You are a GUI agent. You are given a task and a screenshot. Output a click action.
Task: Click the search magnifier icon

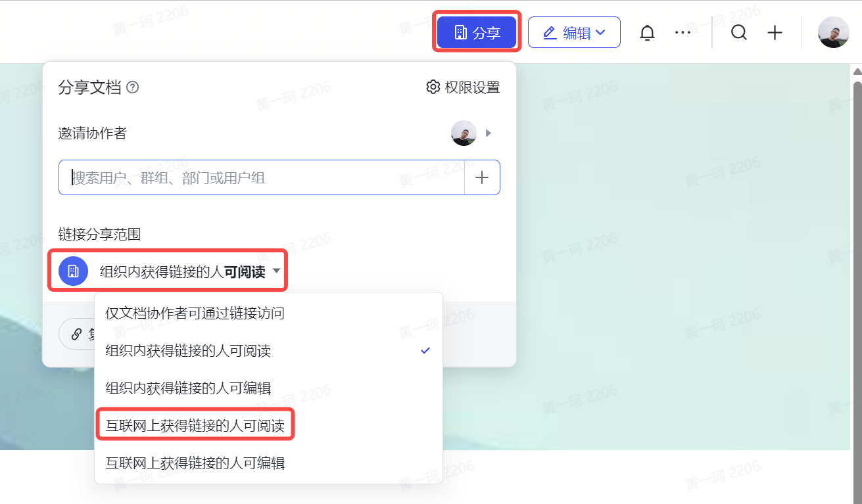coord(739,32)
